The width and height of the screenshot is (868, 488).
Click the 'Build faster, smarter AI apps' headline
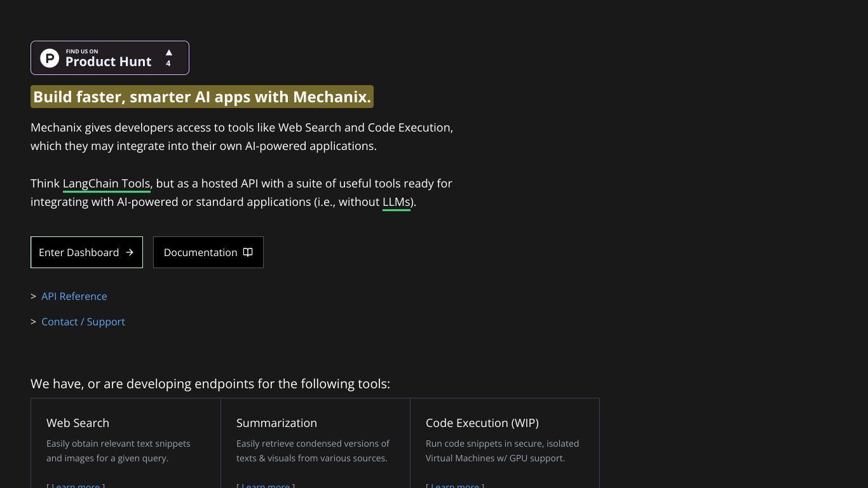point(202,97)
